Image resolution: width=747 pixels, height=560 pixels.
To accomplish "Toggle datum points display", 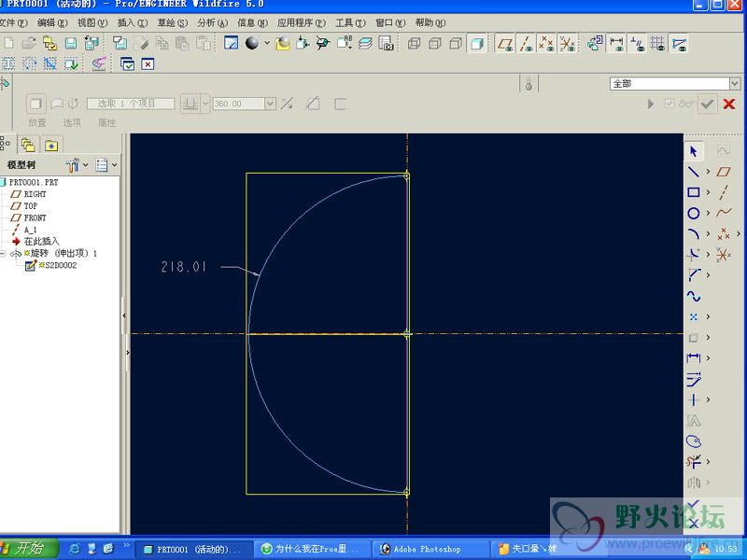I will point(546,44).
